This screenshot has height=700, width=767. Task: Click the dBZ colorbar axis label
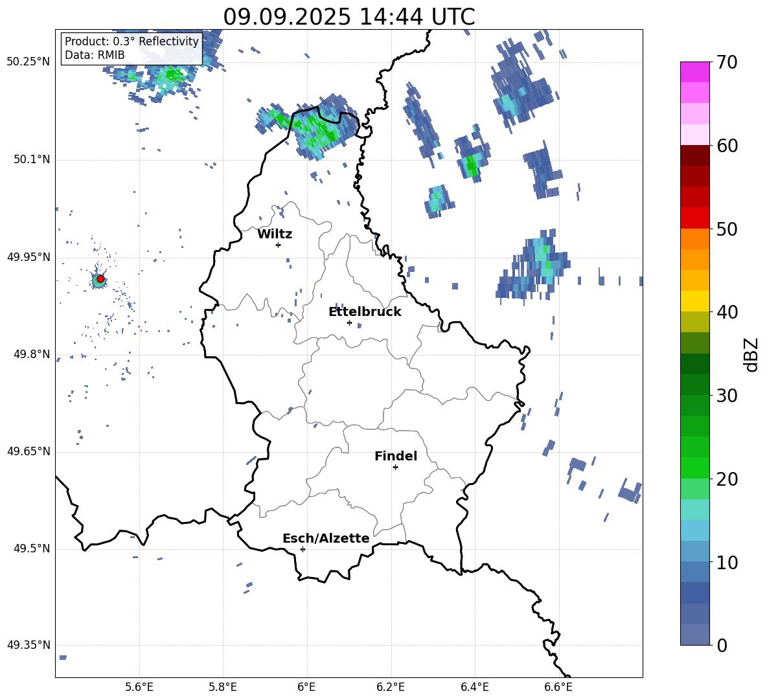751,354
